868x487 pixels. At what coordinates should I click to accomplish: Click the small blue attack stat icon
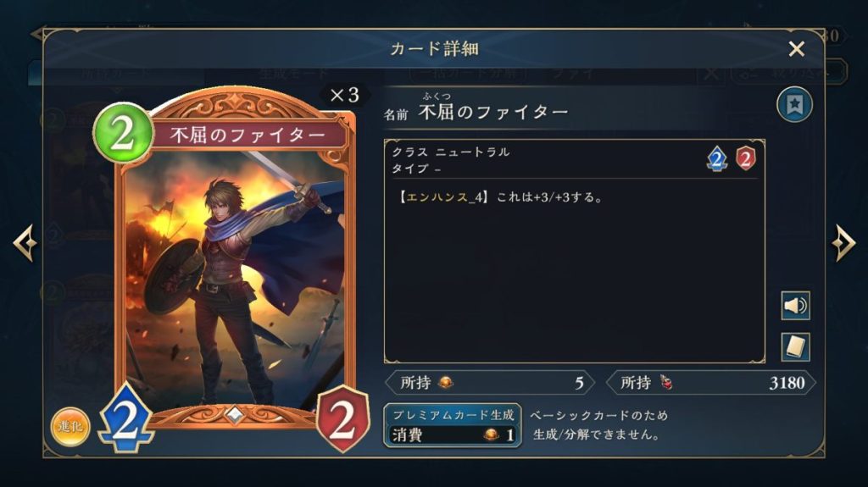pos(717,159)
